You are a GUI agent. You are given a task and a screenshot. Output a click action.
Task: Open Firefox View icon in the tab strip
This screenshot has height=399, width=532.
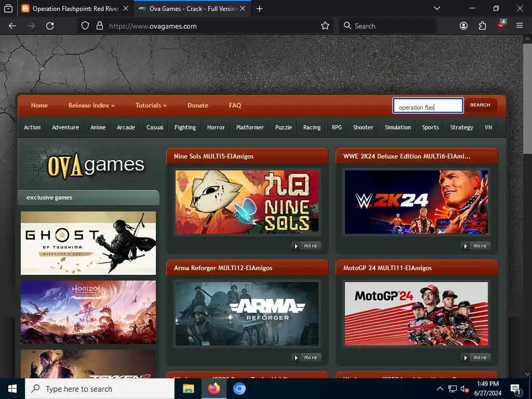8,9
